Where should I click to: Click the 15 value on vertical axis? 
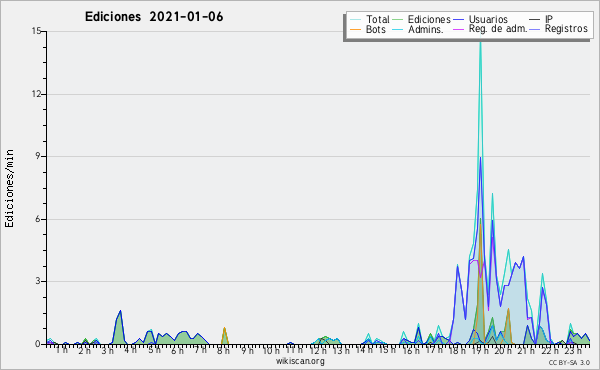pyautogui.click(x=36, y=31)
